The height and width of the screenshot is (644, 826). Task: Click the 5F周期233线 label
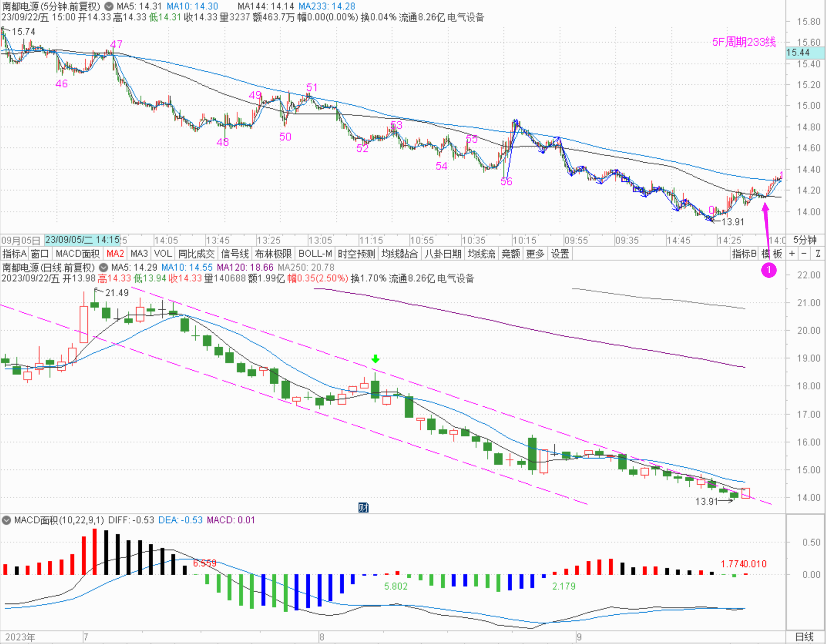pos(744,42)
